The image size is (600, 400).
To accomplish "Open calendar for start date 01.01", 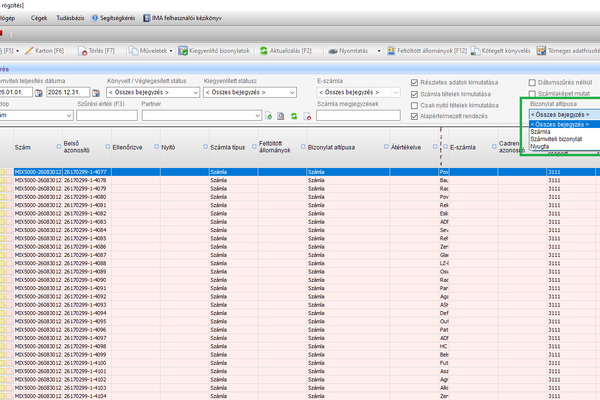I will pos(39,93).
